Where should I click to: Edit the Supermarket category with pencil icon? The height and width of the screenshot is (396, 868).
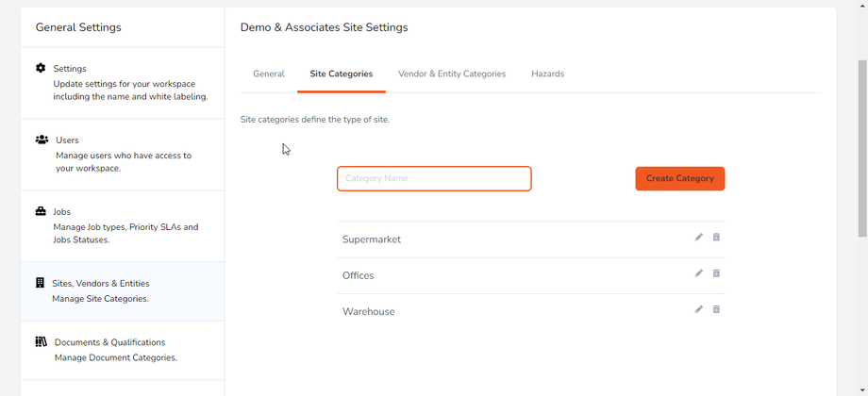699,238
